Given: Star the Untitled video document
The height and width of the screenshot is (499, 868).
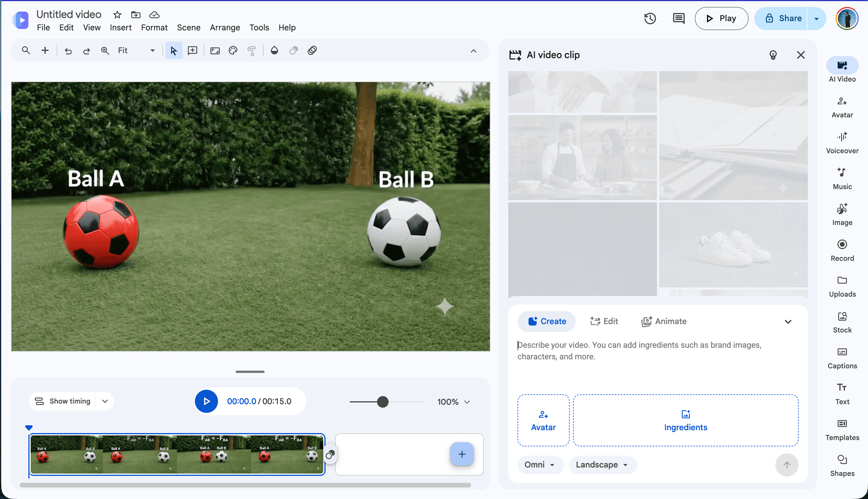Looking at the screenshot, I should 117,15.
